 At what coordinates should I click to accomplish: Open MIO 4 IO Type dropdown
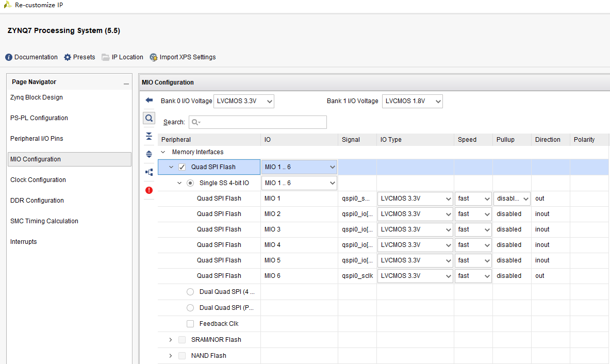click(x=415, y=244)
